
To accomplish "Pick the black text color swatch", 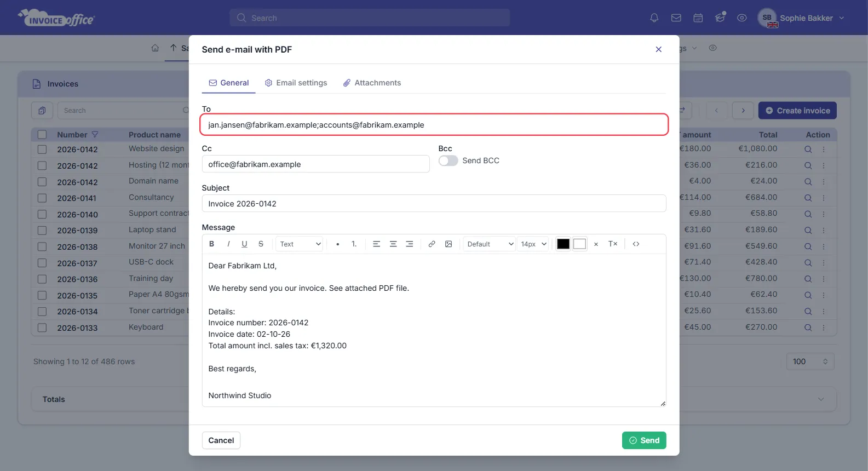I will pyautogui.click(x=563, y=244).
